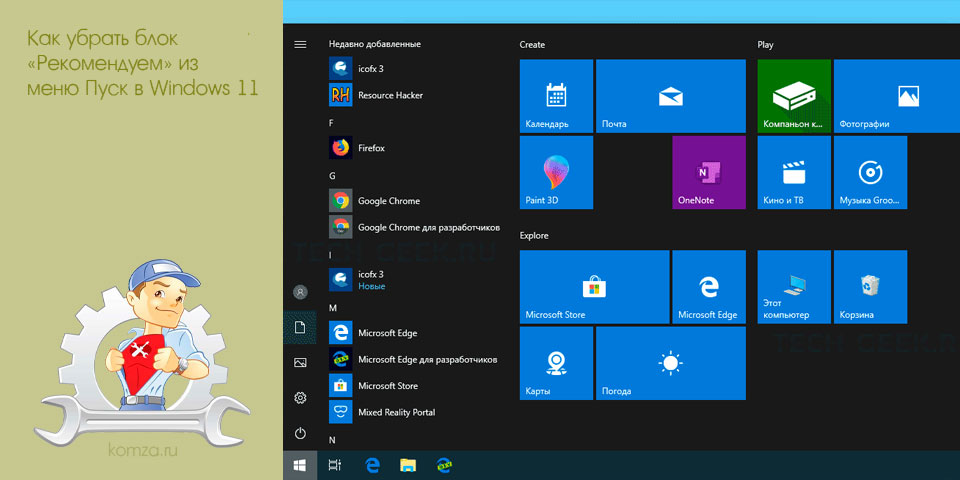The image size is (960, 480).
Task: Open the OneNote tile
Action: 709,173
